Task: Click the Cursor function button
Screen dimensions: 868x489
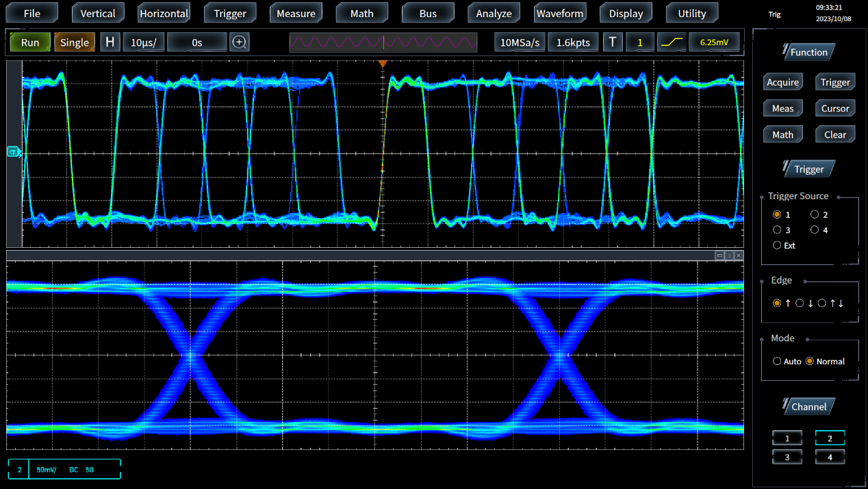Action: tap(834, 108)
